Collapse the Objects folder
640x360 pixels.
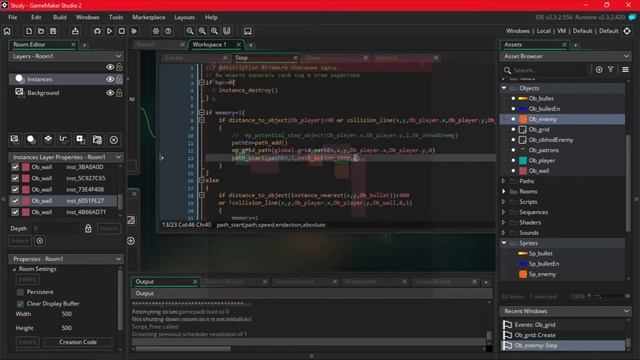coord(504,88)
